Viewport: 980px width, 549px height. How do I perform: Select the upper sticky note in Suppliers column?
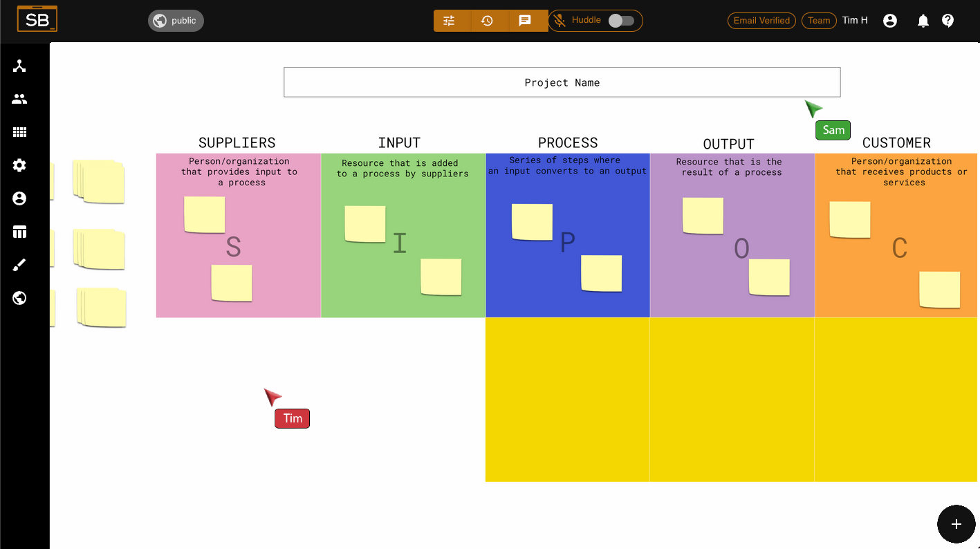pyautogui.click(x=205, y=214)
